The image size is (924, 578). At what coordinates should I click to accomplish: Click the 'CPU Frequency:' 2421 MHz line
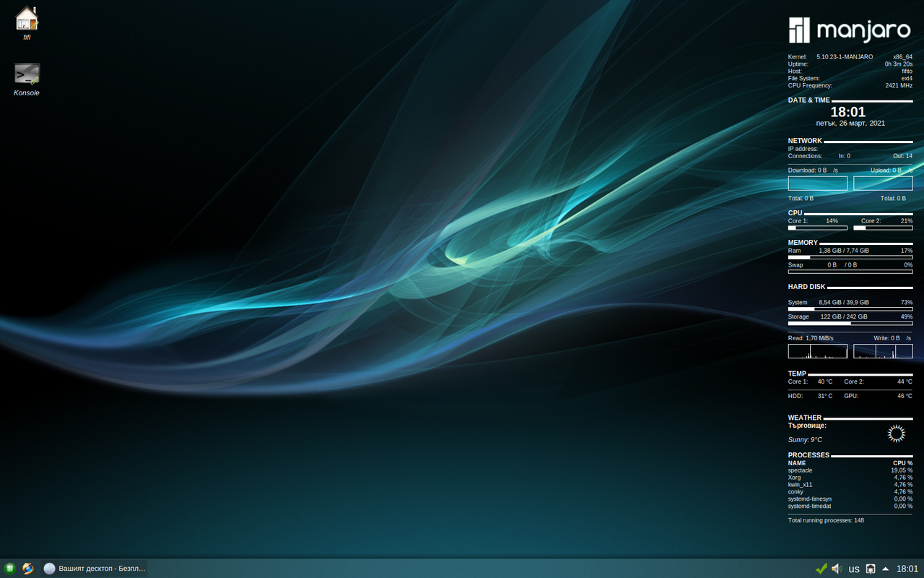(850, 85)
